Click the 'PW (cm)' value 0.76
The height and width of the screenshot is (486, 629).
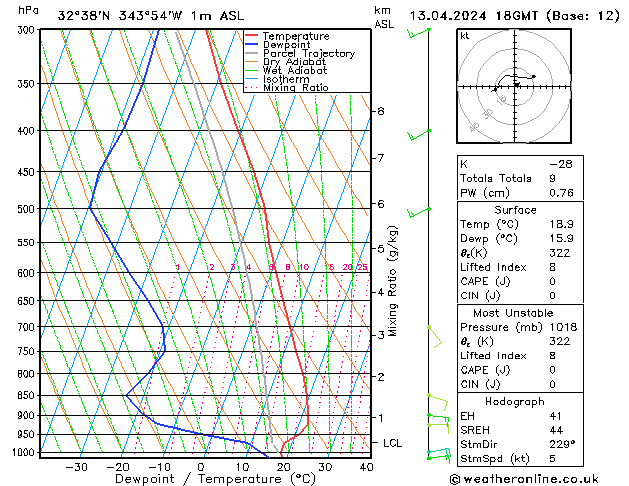561,193
